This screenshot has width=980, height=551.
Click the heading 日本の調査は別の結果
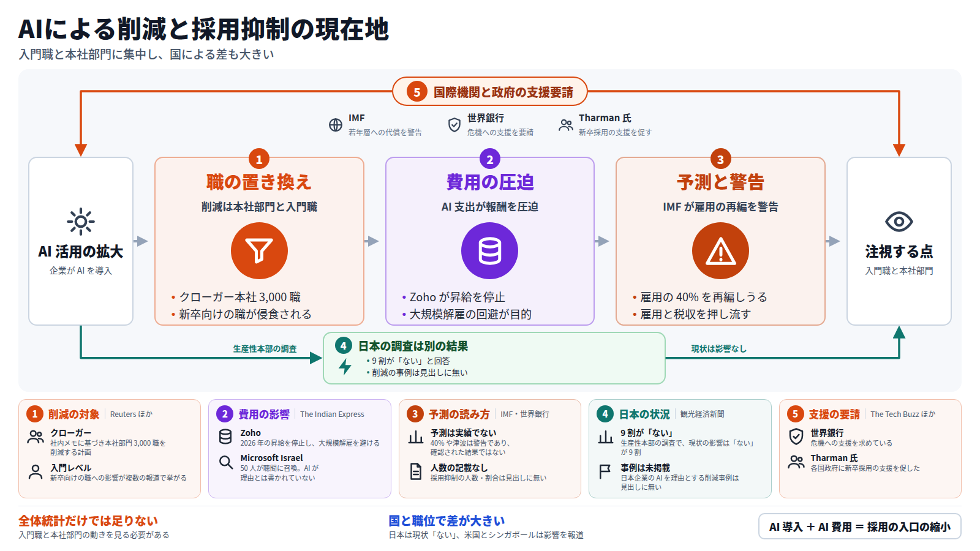pos(413,347)
